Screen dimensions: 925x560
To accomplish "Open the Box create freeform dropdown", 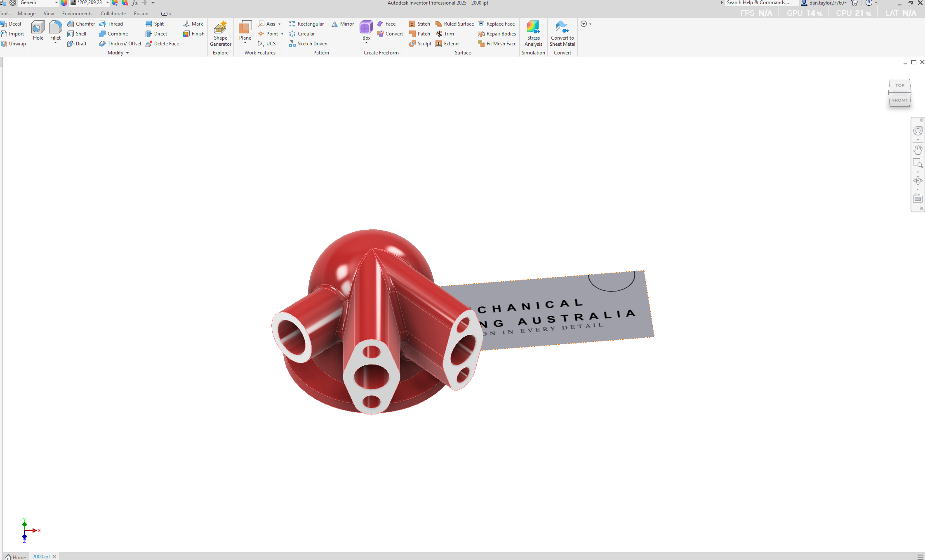I will [366, 42].
